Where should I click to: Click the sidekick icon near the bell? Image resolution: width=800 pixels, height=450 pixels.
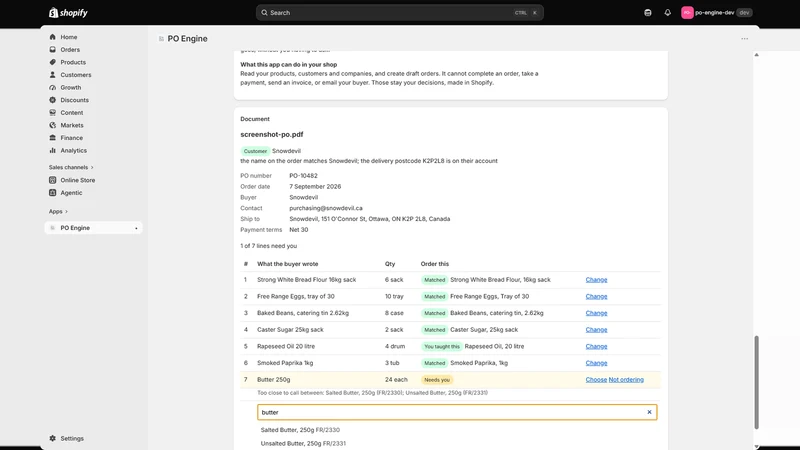648,13
